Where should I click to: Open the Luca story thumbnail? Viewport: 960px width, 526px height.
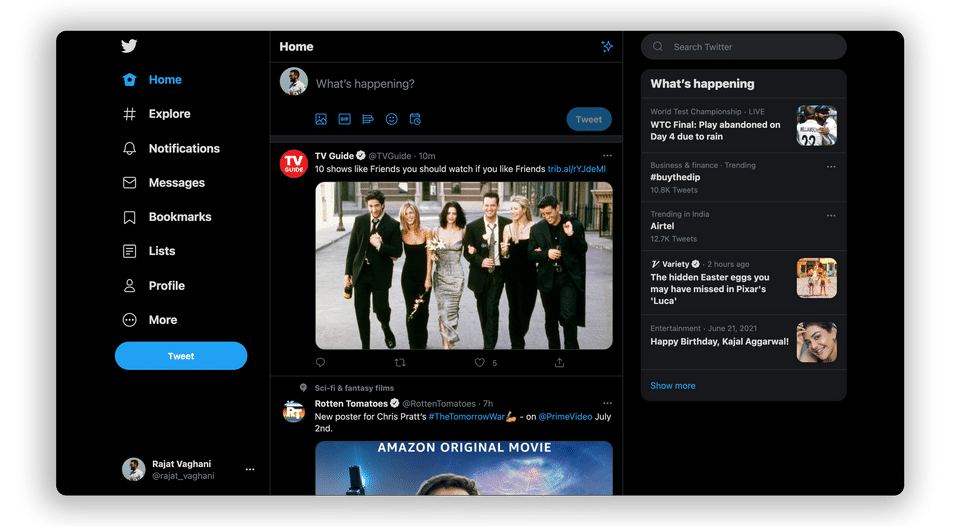click(817, 278)
